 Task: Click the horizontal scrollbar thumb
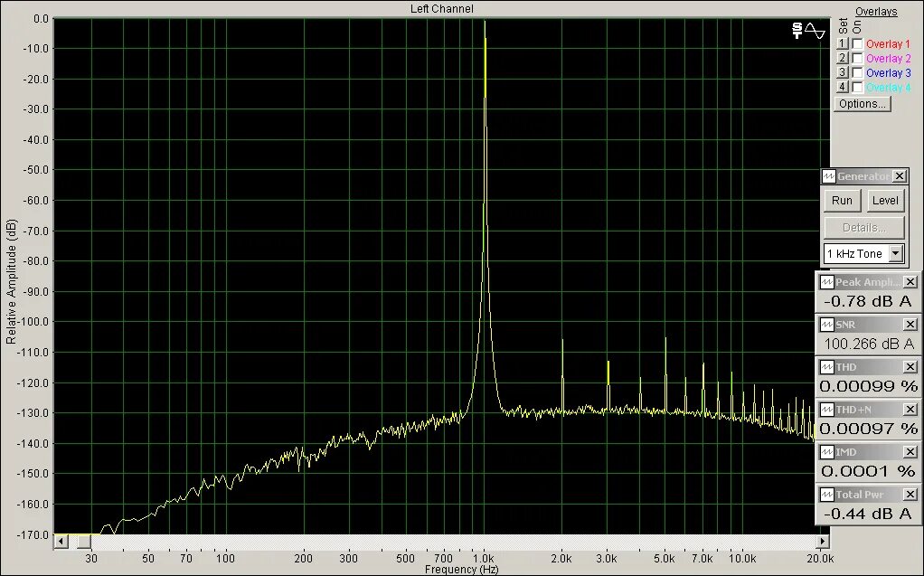click(84, 542)
